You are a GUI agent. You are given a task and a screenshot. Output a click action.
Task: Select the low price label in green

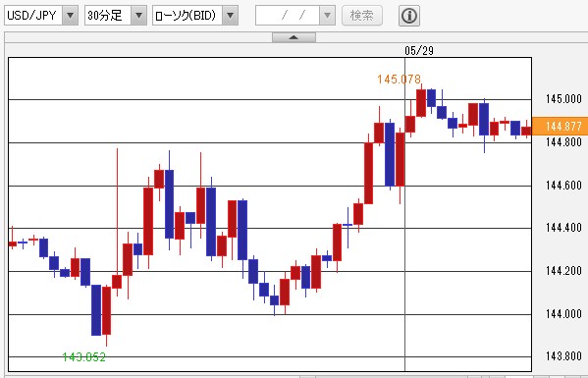[84, 357]
